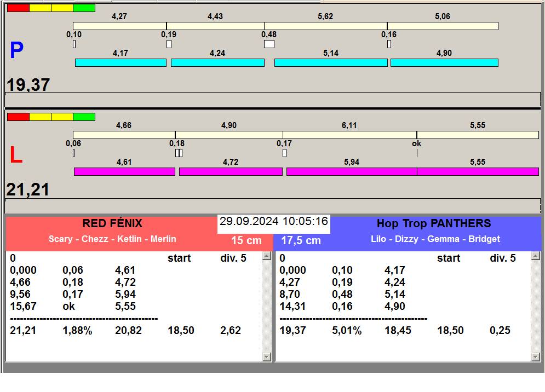Click the Hop Trop PANTHERS team name header
This screenshot has width=545, height=392.
433,223
